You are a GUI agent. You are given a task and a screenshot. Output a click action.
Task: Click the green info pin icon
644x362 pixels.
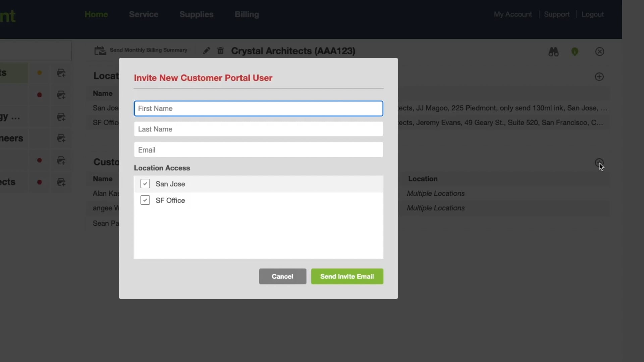575,51
